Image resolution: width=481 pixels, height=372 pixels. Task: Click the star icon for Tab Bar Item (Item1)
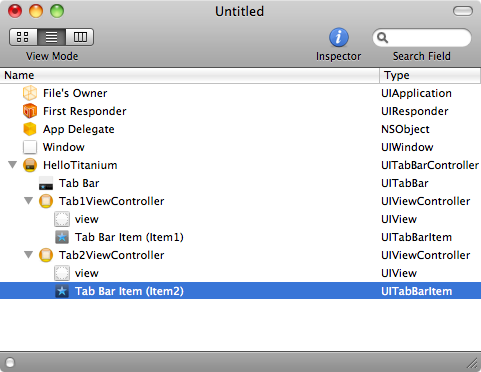(62, 237)
